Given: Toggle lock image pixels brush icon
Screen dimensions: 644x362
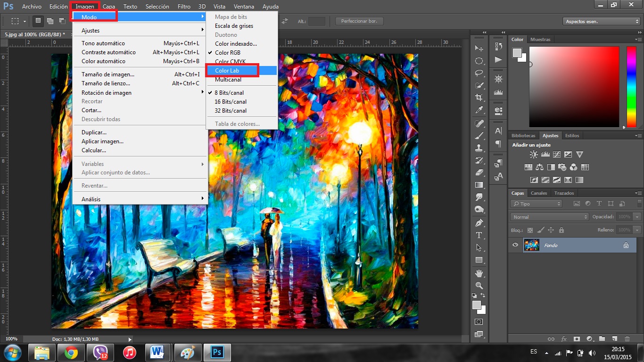Looking at the screenshot, I should 540,230.
